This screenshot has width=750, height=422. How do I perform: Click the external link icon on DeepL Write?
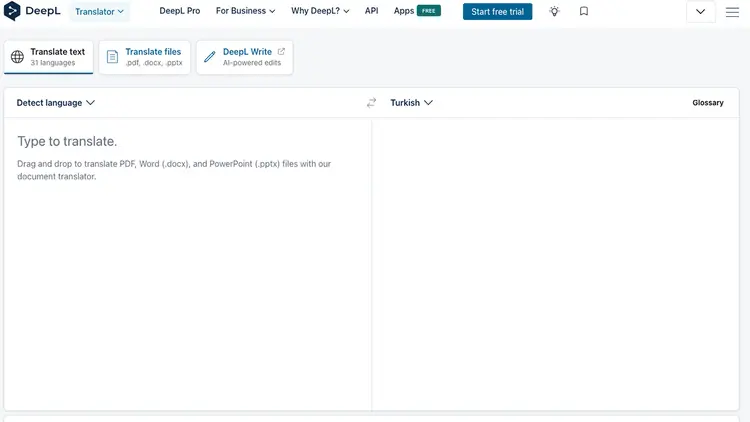point(281,51)
